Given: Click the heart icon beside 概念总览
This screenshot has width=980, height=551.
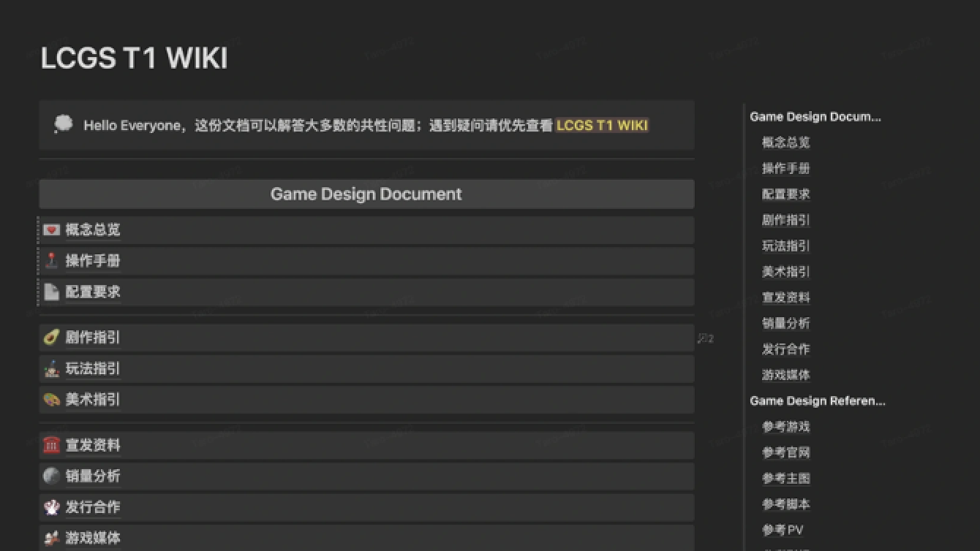Looking at the screenshot, I should tap(51, 230).
